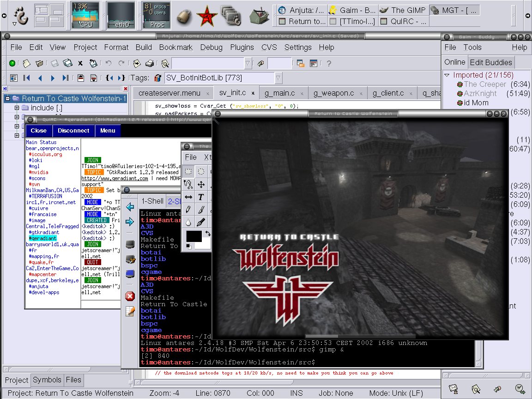
Task: Click Disconnect button in QuIRC
Action: 73,131
